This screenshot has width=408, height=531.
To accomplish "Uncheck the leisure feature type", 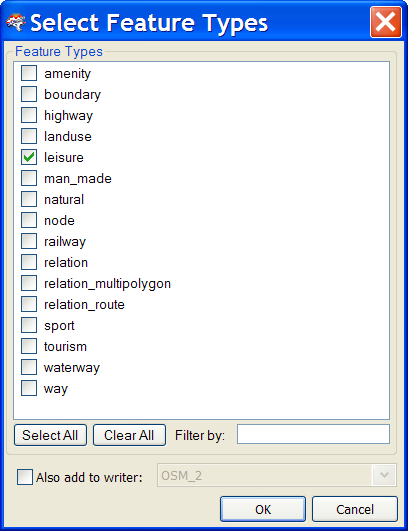I will 29,157.
